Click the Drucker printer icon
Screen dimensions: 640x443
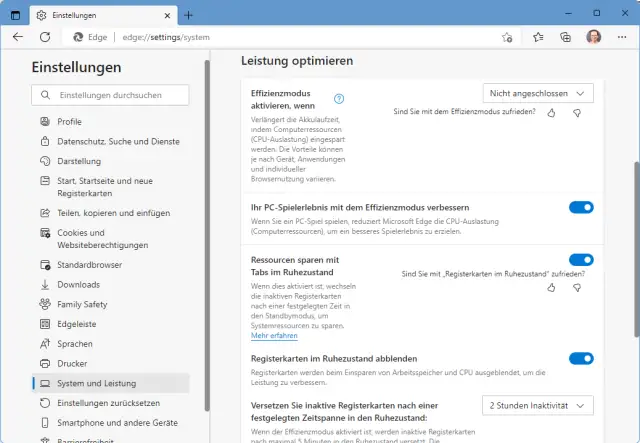[x=45, y=363]
